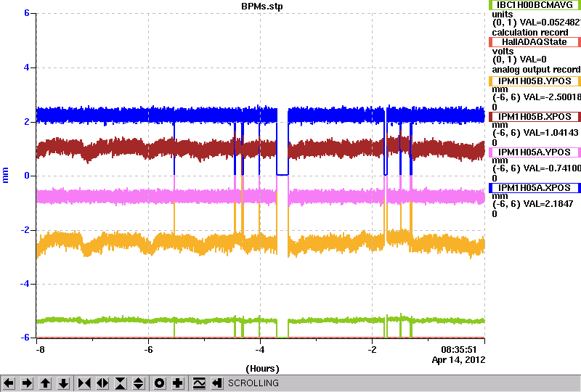Pan the plot left with the left arrow
Viewport: 581px width, 392px height.
[9, 383]
